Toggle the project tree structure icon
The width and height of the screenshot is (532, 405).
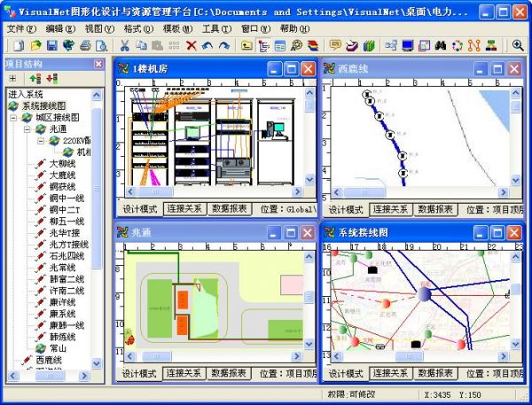click(x=263, y=45)
